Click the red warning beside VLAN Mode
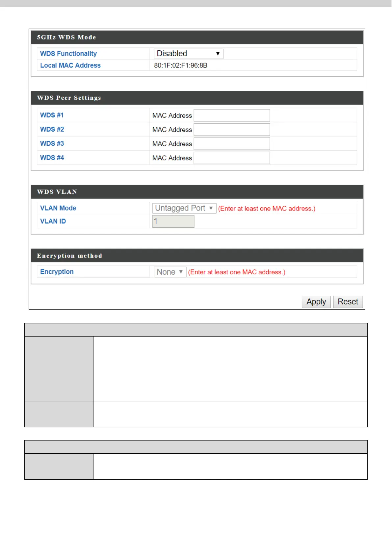392x554 pixels. (267, 209)
